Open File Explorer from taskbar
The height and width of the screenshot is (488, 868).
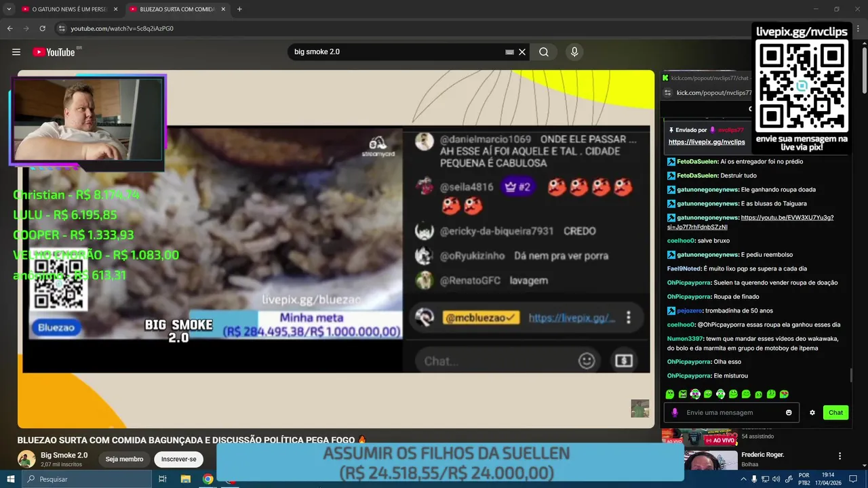click(186, 479)
